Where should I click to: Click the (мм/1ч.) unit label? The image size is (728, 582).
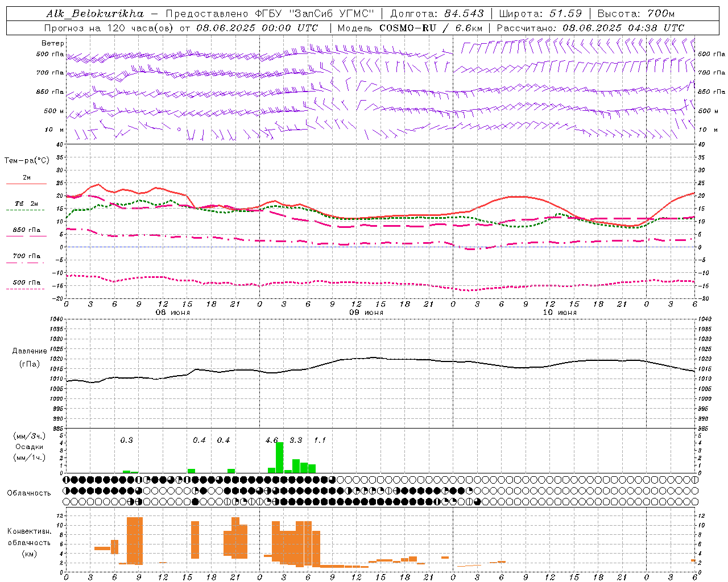(30, 458)
